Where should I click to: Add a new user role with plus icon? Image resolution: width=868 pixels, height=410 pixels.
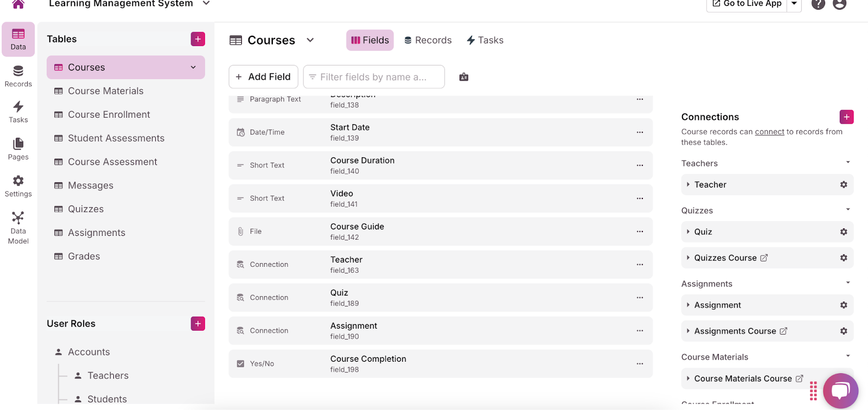[x=197, y=324]
